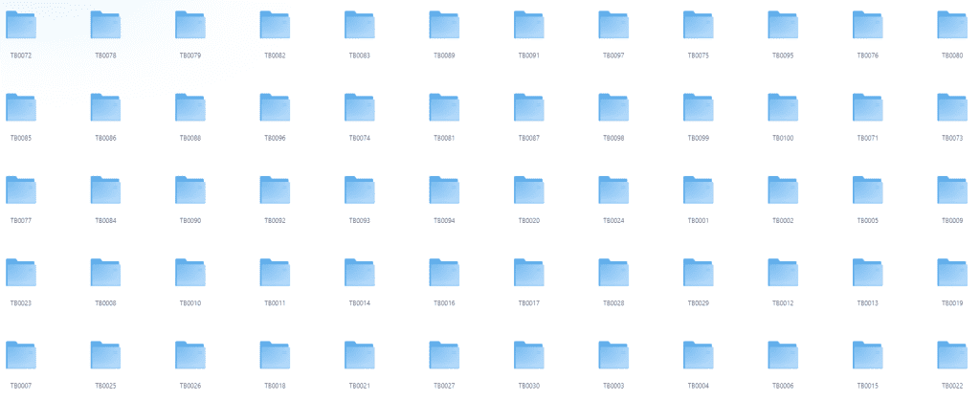Select the TB0073 folder
The width and height of the screenshot is (980, 401).
[952, 107]
